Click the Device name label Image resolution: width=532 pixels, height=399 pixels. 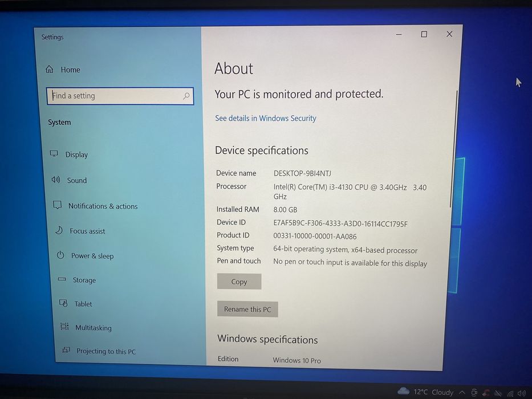click(x=236, y=173)
